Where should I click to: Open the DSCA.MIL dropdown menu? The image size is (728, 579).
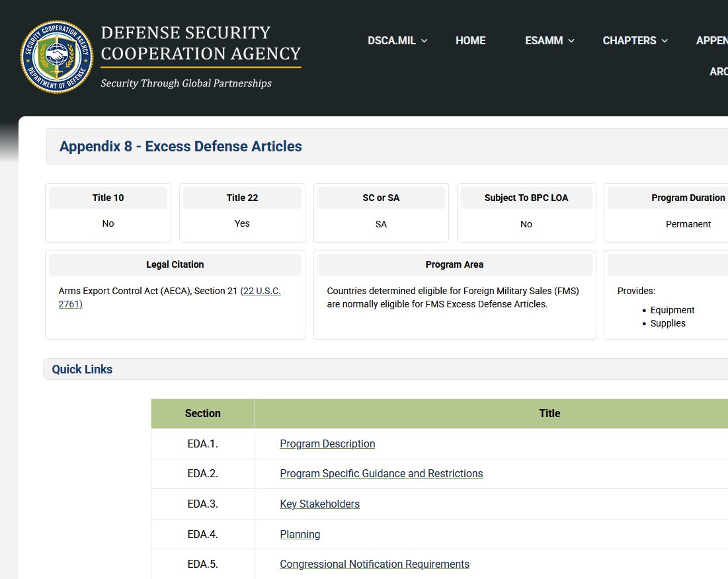click(x=397, y=41)
